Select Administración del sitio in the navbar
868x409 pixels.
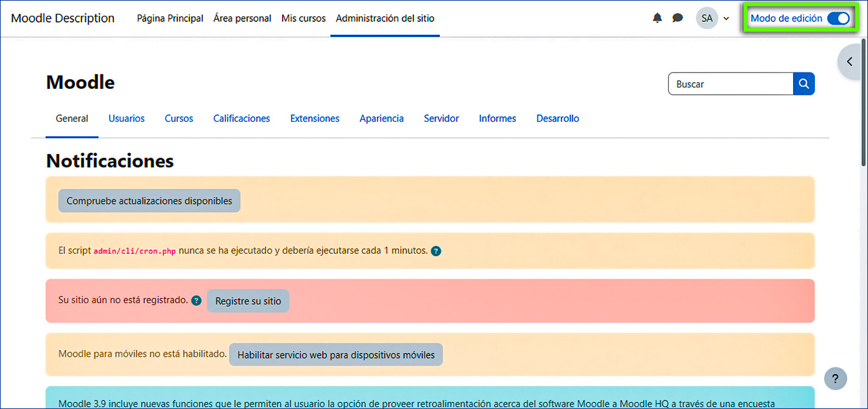384,18
